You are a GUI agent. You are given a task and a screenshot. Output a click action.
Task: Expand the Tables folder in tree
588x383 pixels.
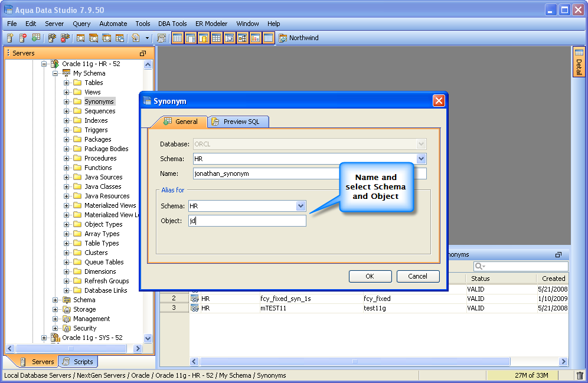point(67,83)
